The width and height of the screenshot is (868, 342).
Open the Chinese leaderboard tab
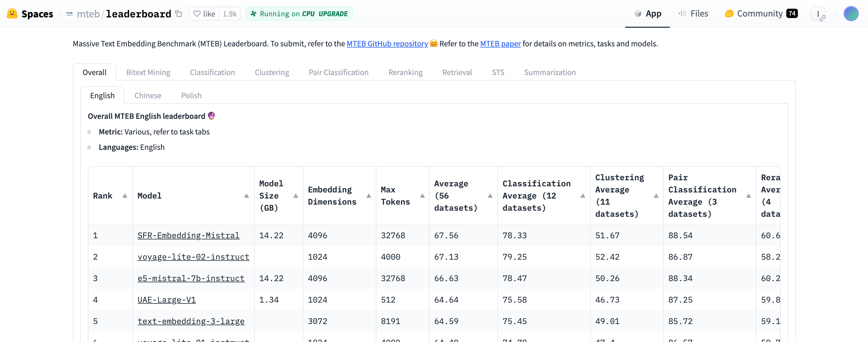147,95
